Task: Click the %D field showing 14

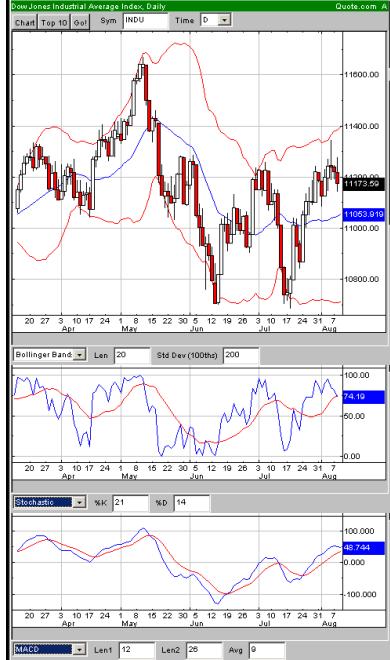Action: pos(191,503)
